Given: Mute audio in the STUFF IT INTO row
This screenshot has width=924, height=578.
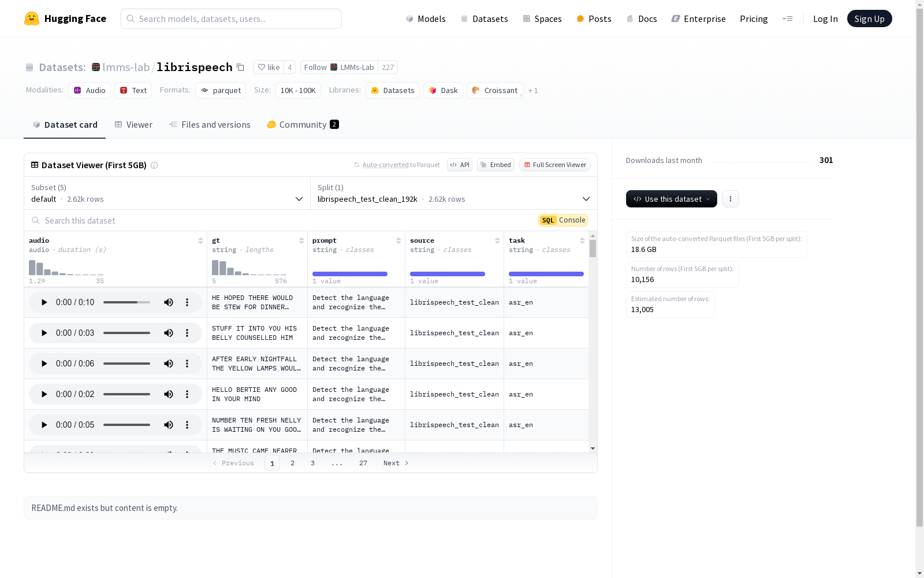Looking at the screenshot, I should 169,333.
